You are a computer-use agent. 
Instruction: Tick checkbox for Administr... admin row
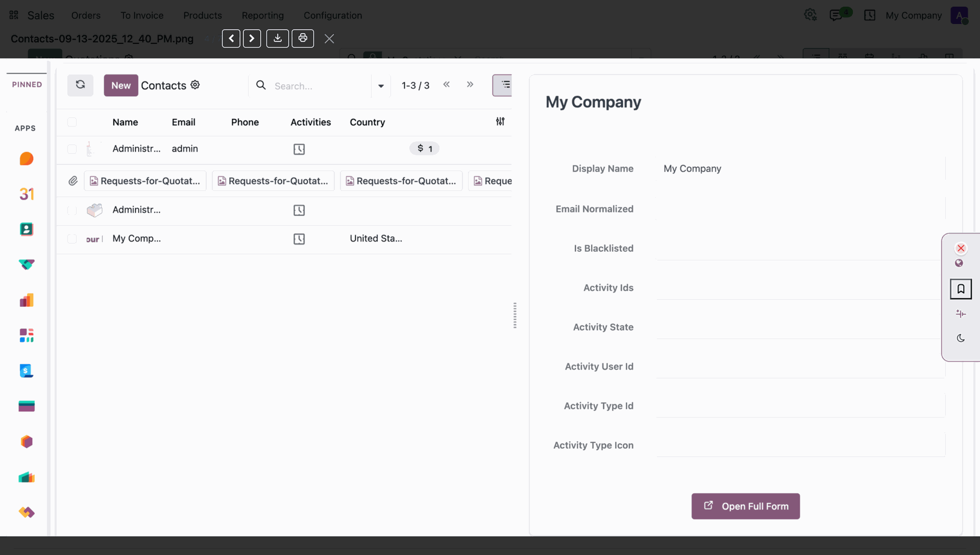pos(72,149)
